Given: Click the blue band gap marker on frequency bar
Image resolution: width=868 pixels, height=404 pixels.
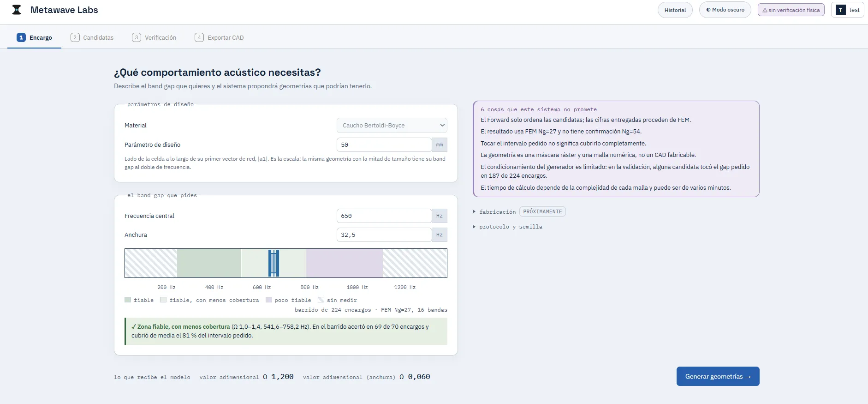Looking at the screenshot, I should pos(274,263).
